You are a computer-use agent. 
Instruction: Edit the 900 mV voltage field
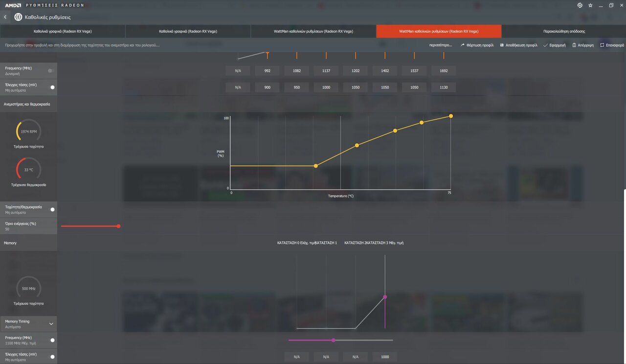point(267,87)
